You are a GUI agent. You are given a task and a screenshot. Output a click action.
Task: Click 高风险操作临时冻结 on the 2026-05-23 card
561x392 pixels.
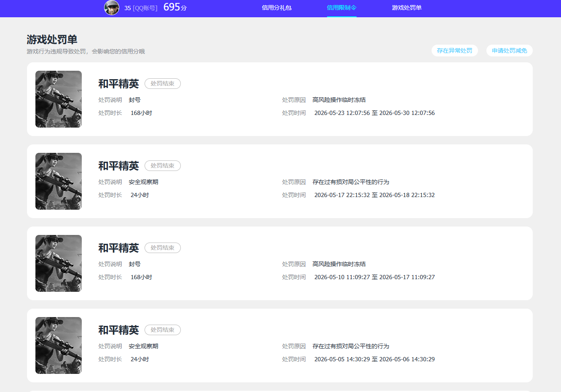[339, 100]
